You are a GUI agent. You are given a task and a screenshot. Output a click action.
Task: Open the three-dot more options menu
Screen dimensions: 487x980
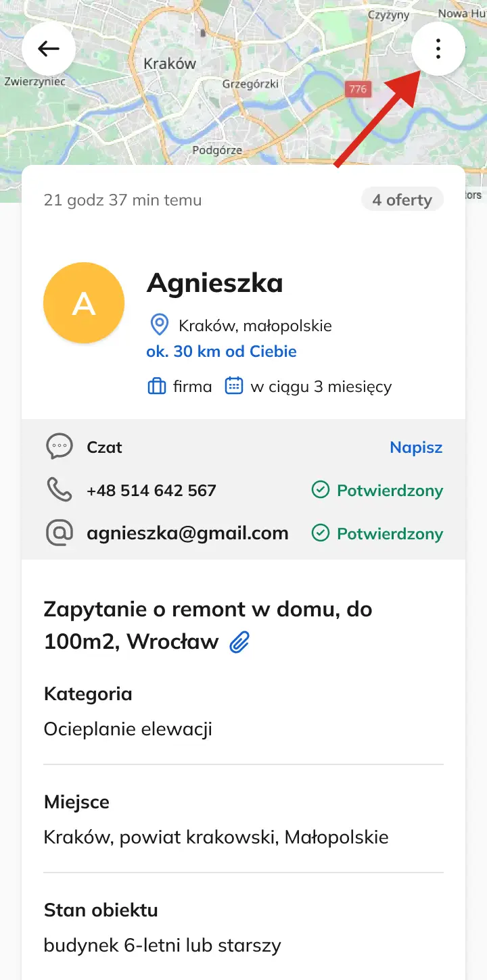click(438, 49)
